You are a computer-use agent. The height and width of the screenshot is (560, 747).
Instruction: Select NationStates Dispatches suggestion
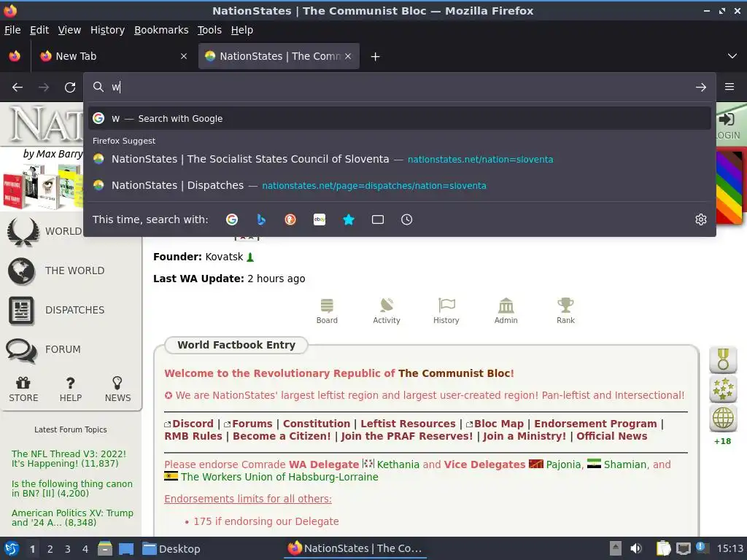399,185
